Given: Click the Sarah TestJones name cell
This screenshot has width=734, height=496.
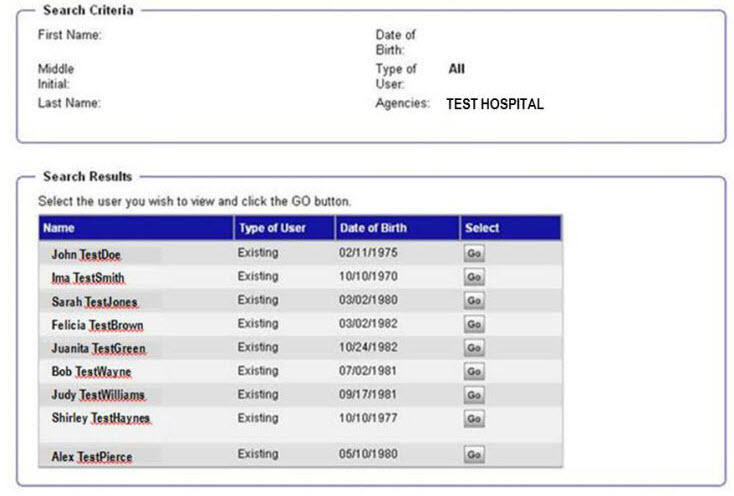Looking at the screenshot, I should (x=94, y=302).
